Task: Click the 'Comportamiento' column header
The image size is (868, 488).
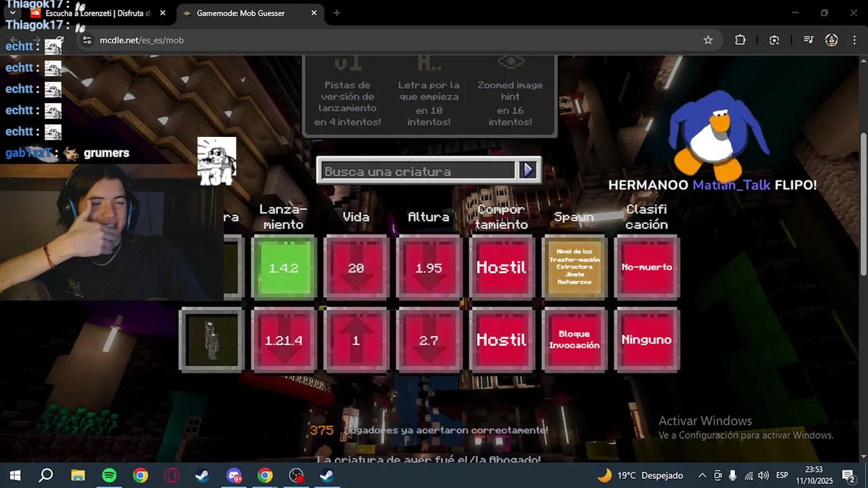Action: coord(501,217)
